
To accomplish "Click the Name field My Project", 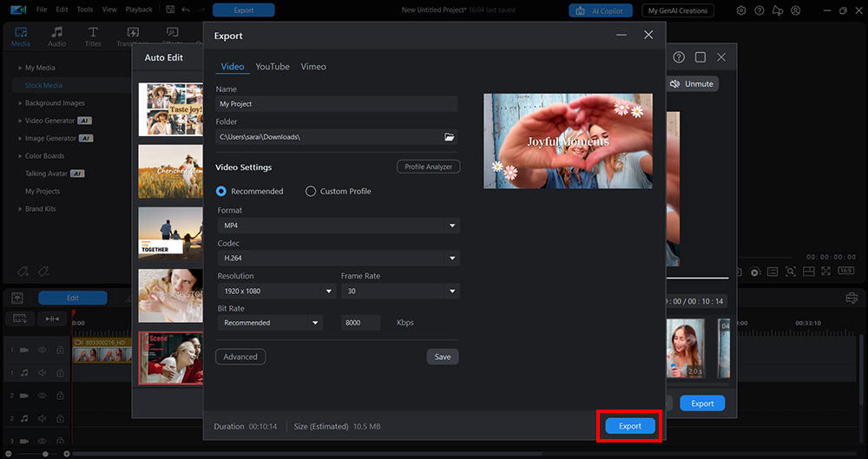I will click(337, 103).
